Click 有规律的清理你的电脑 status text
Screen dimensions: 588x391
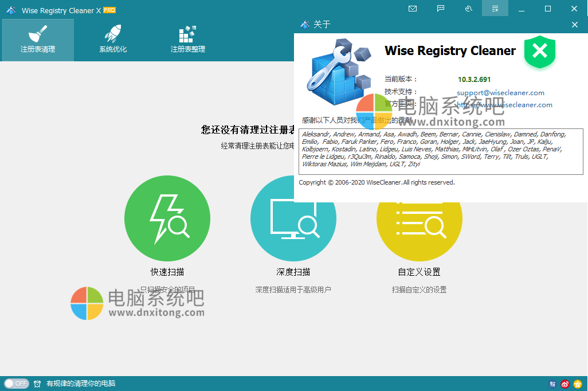point(81,384)
